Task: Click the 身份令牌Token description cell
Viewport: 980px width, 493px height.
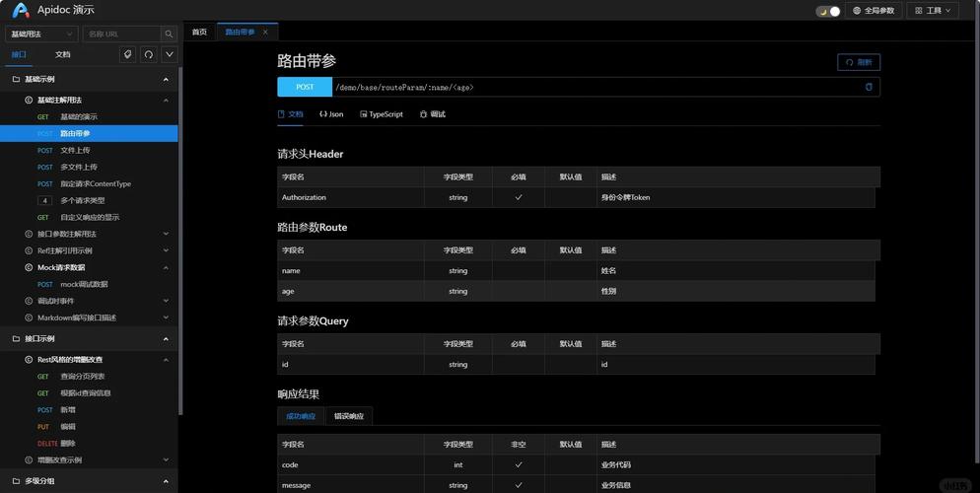Action: [735, 197]
